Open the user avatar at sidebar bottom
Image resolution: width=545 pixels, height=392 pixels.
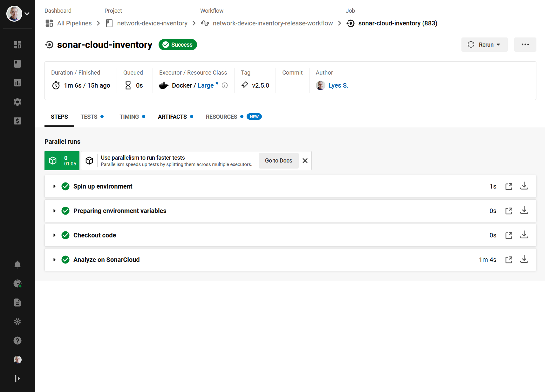17,360
